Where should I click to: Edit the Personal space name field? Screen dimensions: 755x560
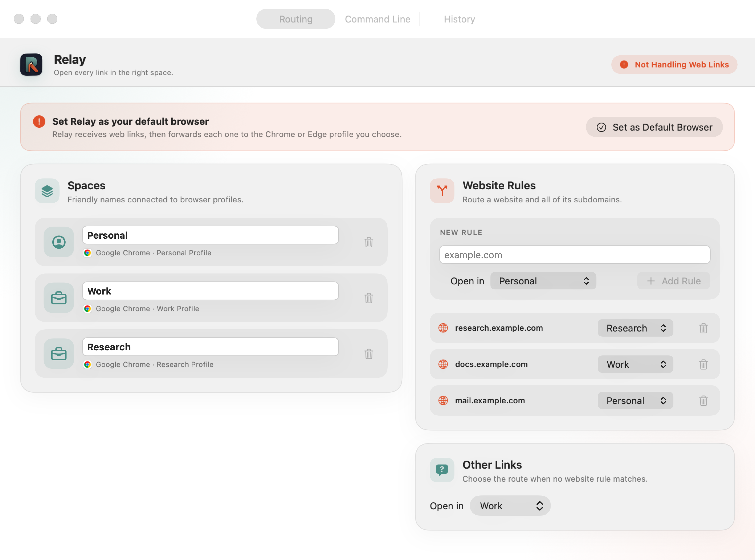[210, 235]
